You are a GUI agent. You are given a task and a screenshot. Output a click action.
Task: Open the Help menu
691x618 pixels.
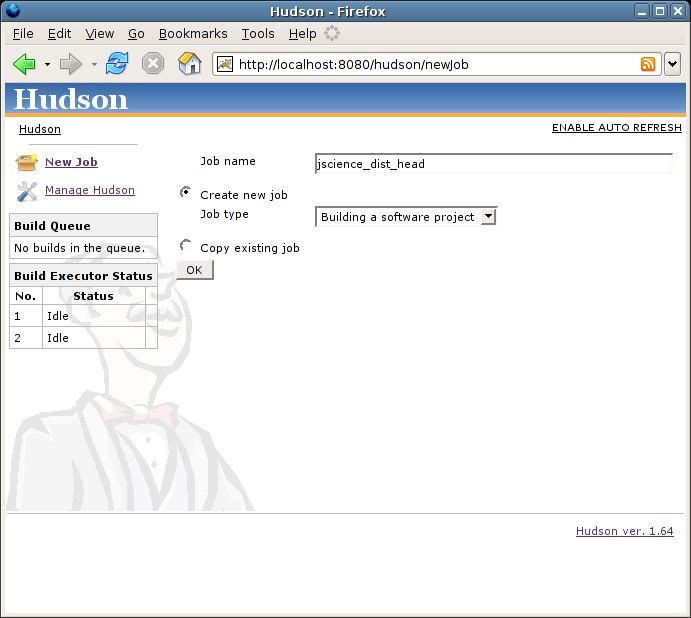click(x=302, y=34)
